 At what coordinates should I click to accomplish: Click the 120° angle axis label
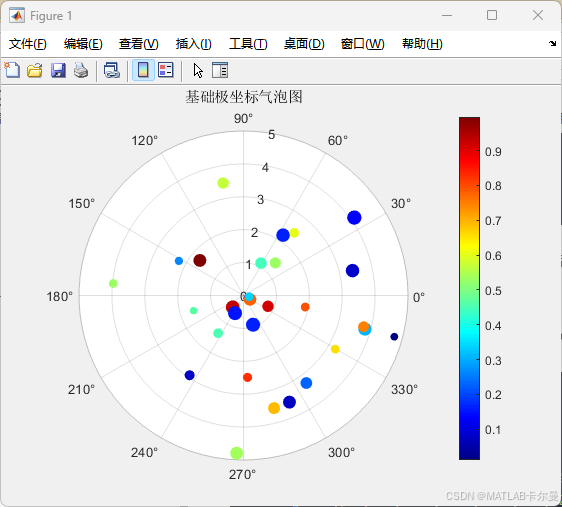click(x=144, y=141)
